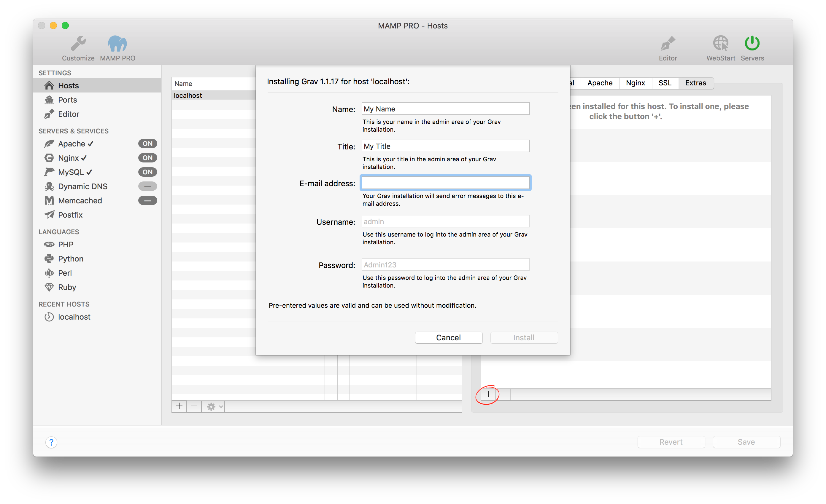Switch to the Nginx tab

tap(635, 83)
